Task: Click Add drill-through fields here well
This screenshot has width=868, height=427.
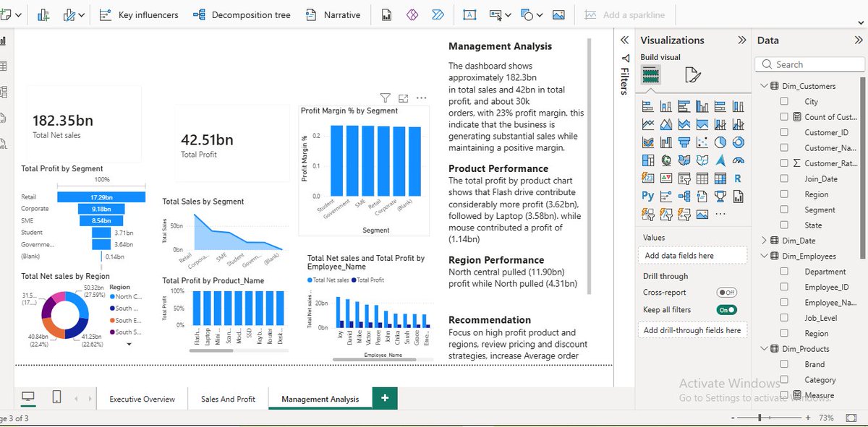Action: click(x=692, y=330)
